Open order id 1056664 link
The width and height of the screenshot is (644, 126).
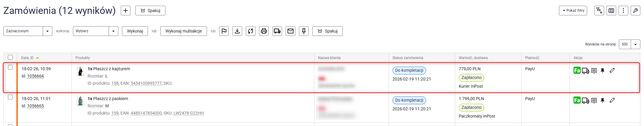35,76
